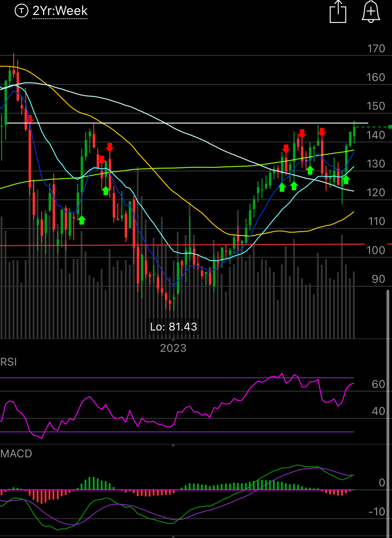392x538 pixels.
Task: Tap the 110 price axis label
Action: pyautogui.click(x=376, y=221)
